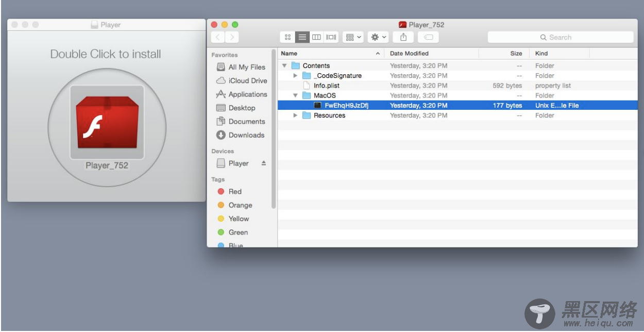Click the Favorites sidebar heading
The height and width of the screenshot is (332, 644).
click(x=225, y=55)
